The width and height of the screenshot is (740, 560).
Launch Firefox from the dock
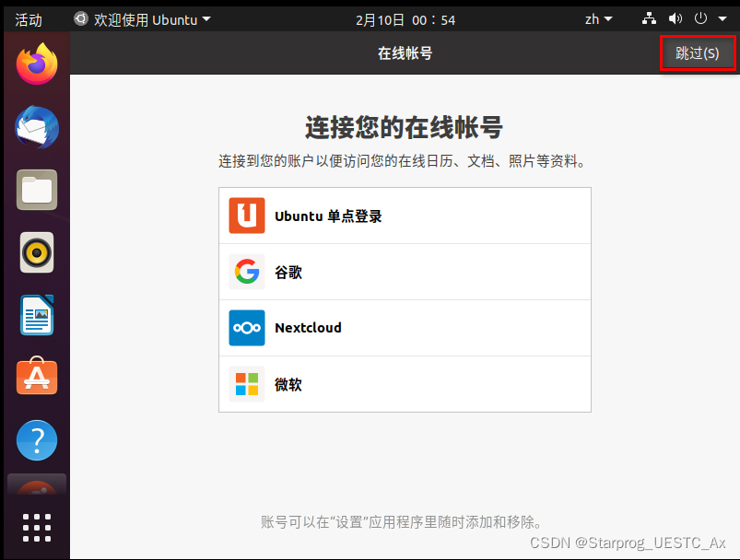coord(36,64)
